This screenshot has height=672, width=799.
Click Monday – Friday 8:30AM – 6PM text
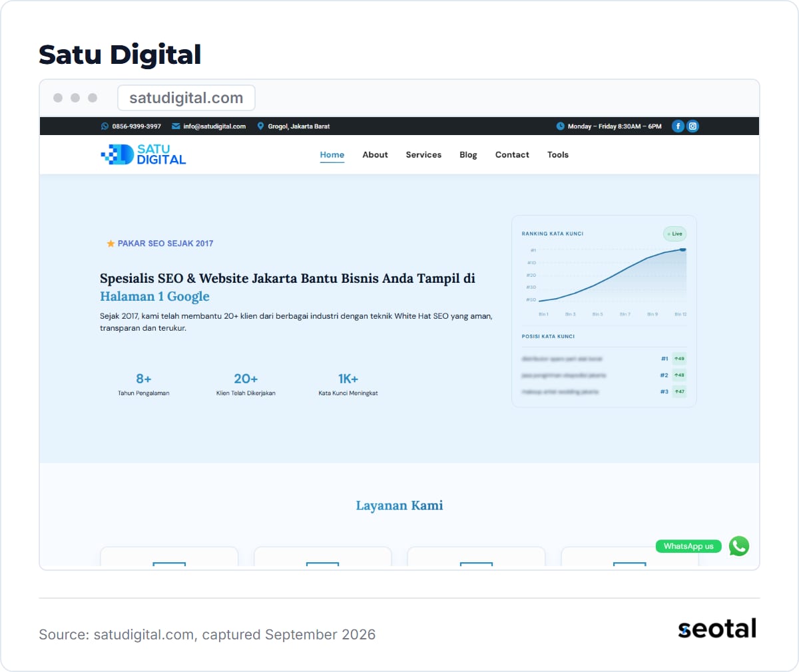click(615, 126)
